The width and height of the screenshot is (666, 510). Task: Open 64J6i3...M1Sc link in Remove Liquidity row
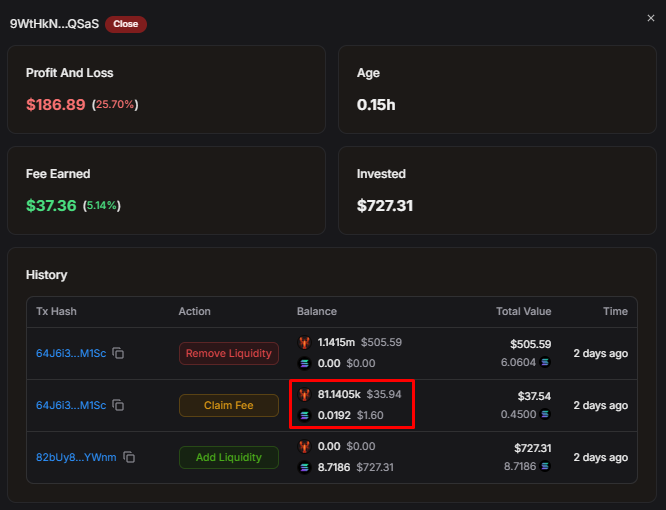(x=71, y=353)
